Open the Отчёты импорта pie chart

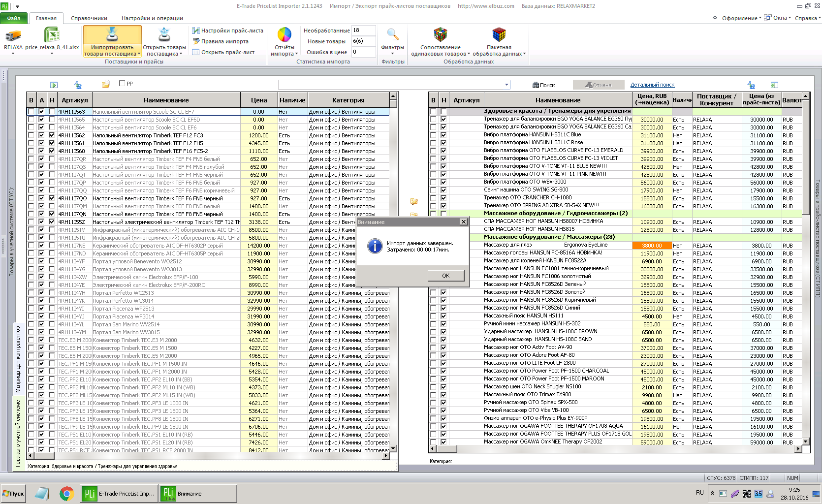point(285,34)
